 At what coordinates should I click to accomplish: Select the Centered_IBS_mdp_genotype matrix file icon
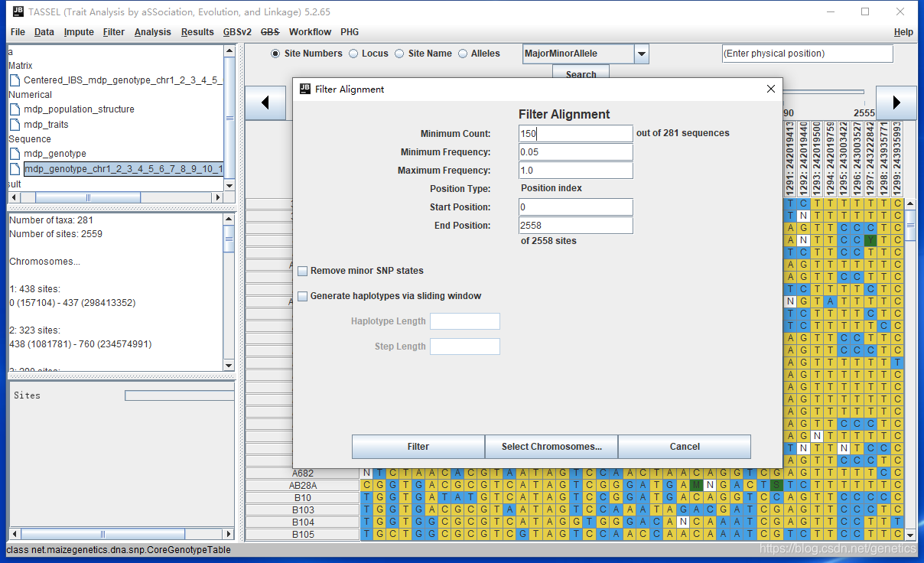pos(15,80)
